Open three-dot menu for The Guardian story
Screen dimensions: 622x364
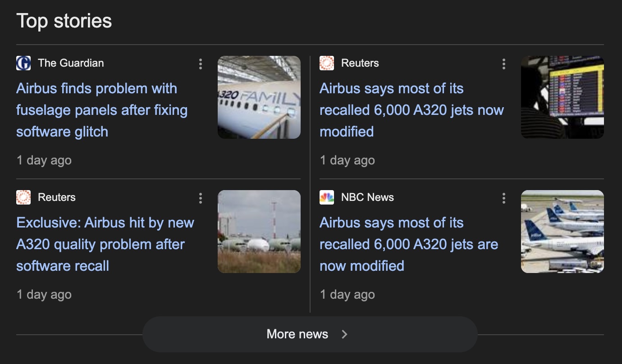tap(201, 64)
